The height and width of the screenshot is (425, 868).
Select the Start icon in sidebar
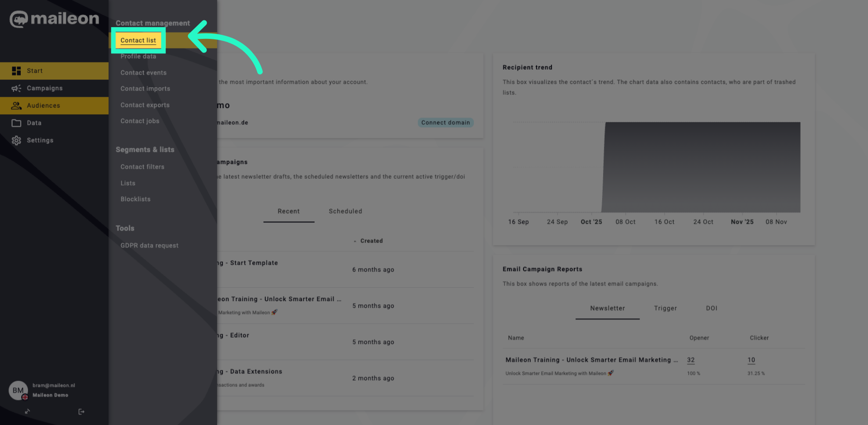pyautogui.click(x=16, y=71)
